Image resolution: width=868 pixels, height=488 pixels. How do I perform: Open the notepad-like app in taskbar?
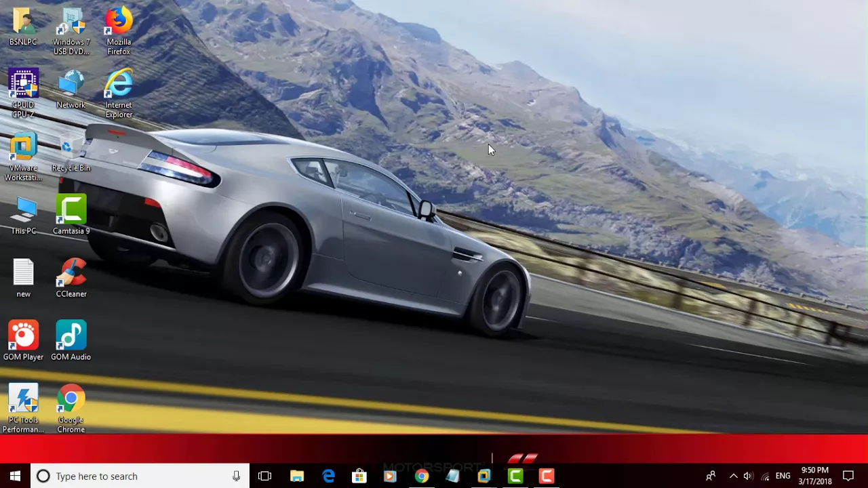coord(453,476)
